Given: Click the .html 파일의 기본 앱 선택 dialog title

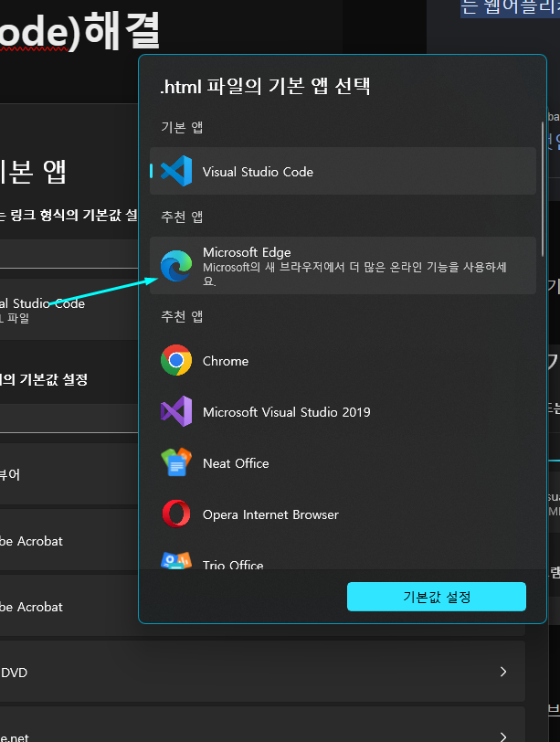Looking at the screenshot, I should tap(265, 86).
